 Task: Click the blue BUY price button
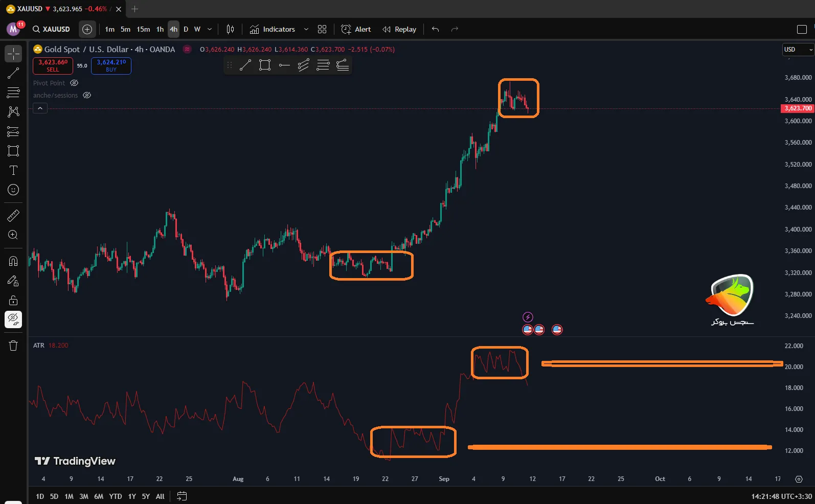(111, 65)
